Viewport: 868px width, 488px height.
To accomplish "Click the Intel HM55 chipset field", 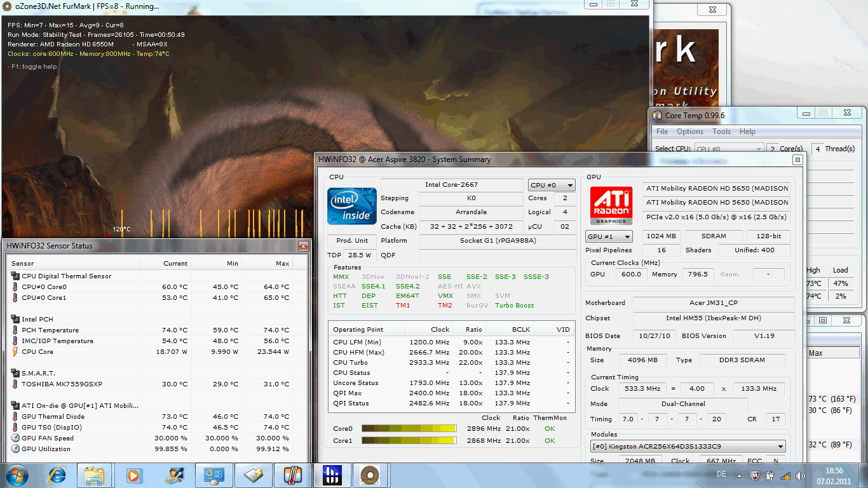I will (714, 318).
